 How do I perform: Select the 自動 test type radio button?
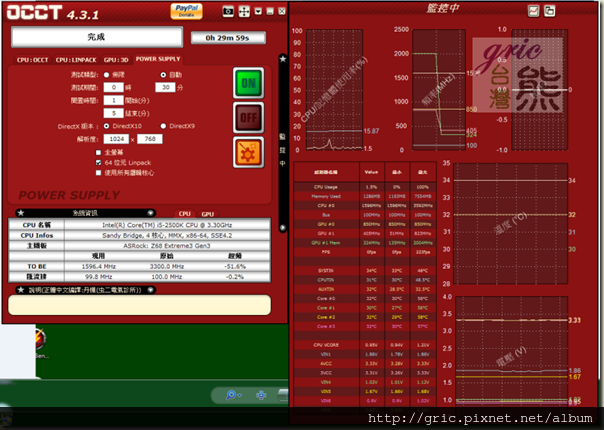coord(163,75)
